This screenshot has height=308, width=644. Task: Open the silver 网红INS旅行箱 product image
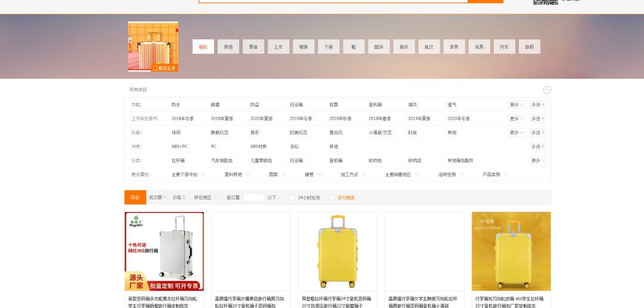(x=165, y=251)
